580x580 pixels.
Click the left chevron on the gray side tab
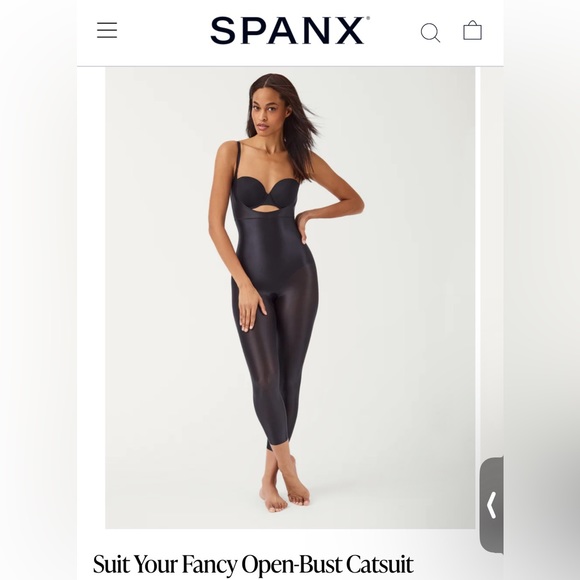click(491, 505)
